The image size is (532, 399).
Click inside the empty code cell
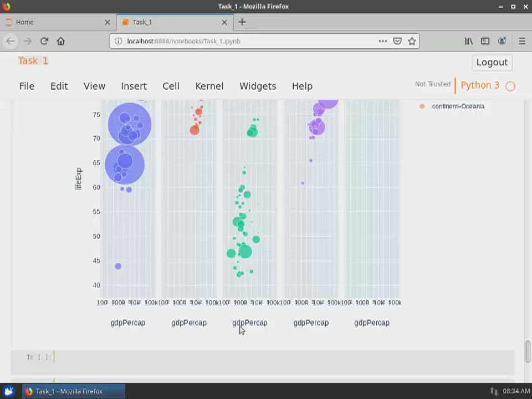(x=222, y=357)
